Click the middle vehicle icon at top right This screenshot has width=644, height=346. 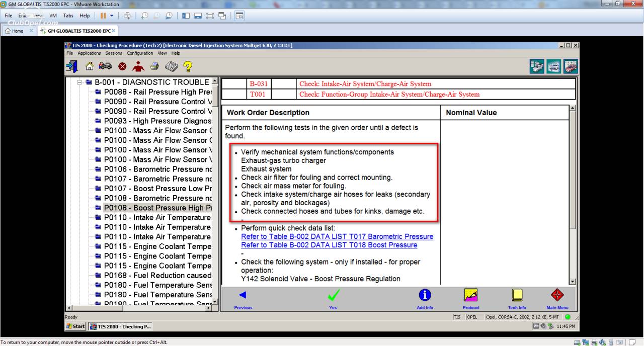pos(554,66)
